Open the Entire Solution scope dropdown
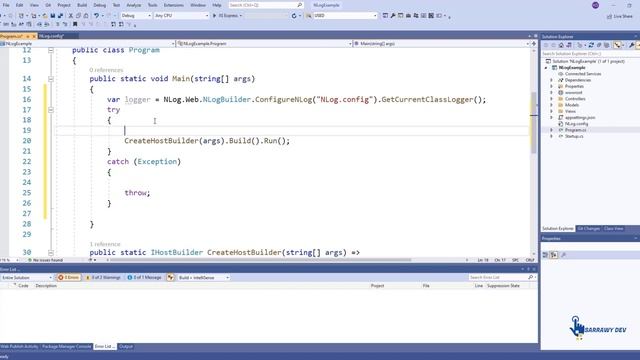The width and height of the screenshot is (640, 360). coord(27,278)
